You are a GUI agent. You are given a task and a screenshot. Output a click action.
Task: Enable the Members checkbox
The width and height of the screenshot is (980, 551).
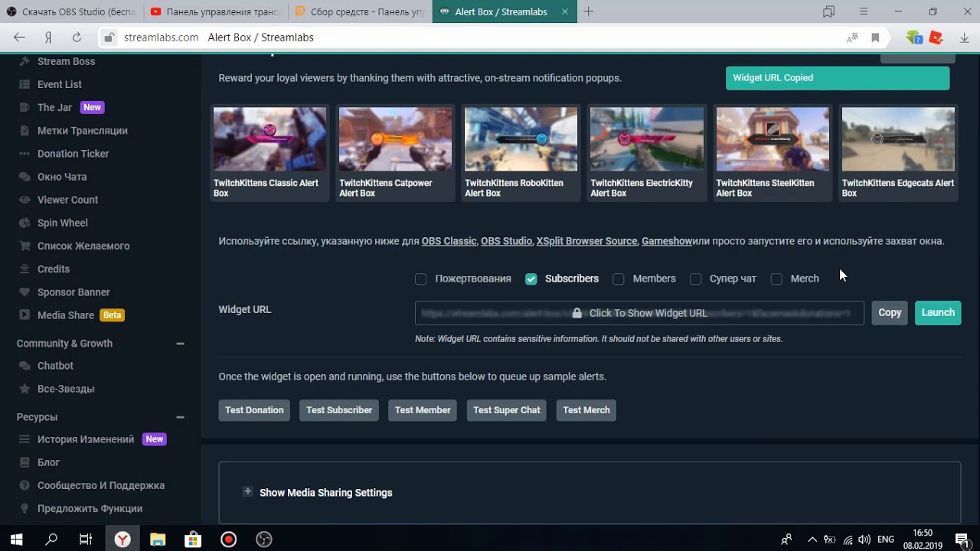click(x=619, y=279)
